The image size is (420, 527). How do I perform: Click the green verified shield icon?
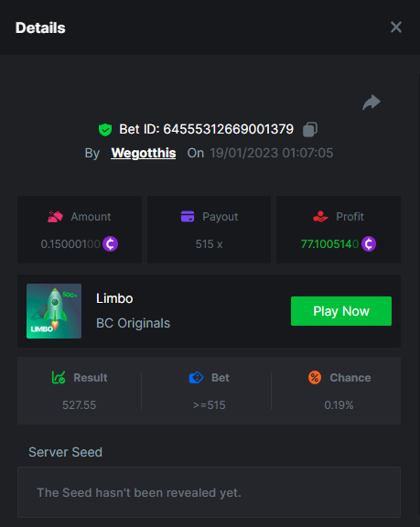coord(105,130)
